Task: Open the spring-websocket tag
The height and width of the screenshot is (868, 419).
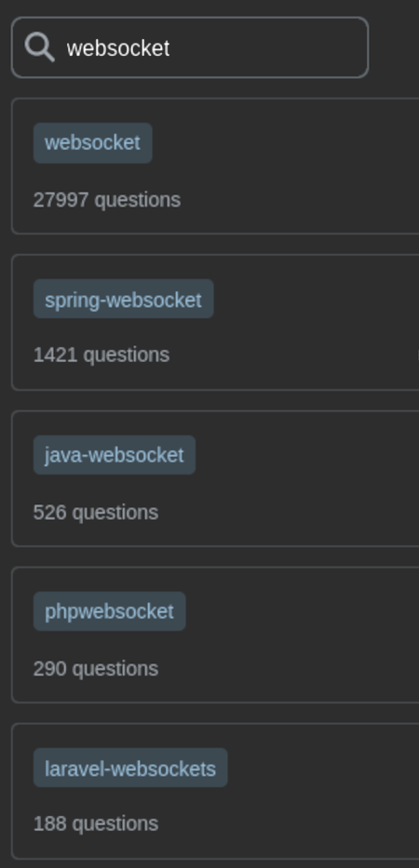Action: (x=123, y=299)
